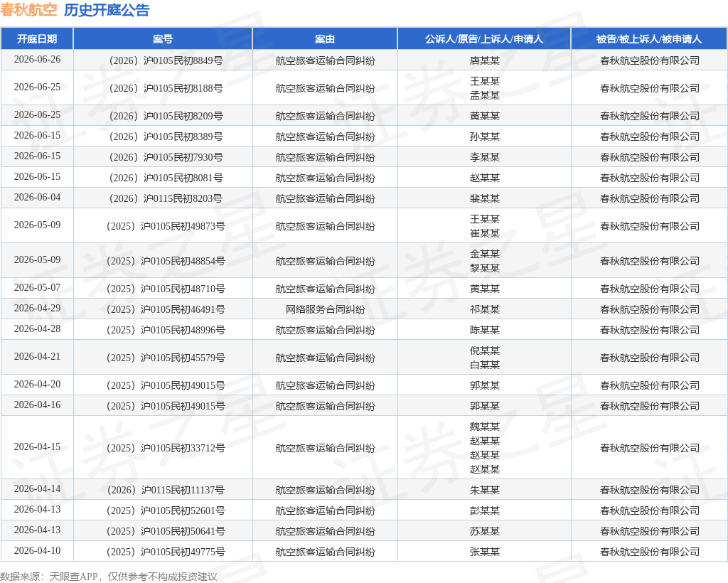Select the 公诉人/原告/上诉人/申请人 column header
The height and width of the screenshot is (583, 728).
(484, 39)
